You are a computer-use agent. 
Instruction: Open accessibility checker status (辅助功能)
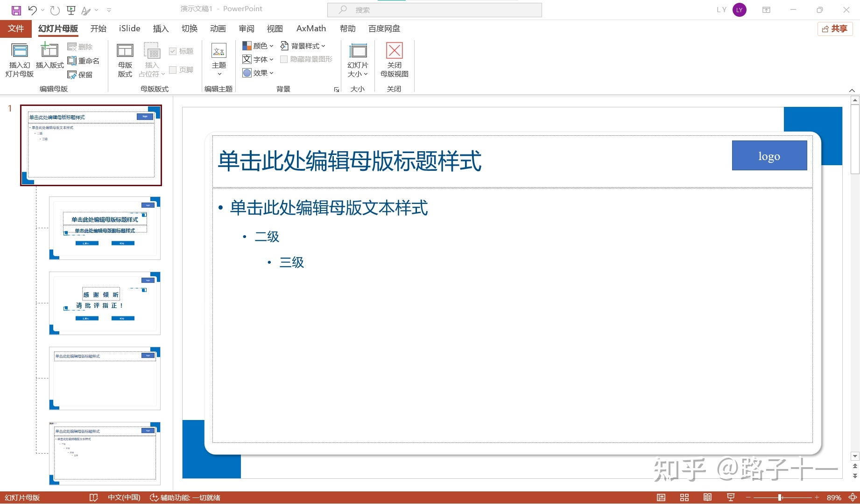pyautogui.click(x=185, y=497)
